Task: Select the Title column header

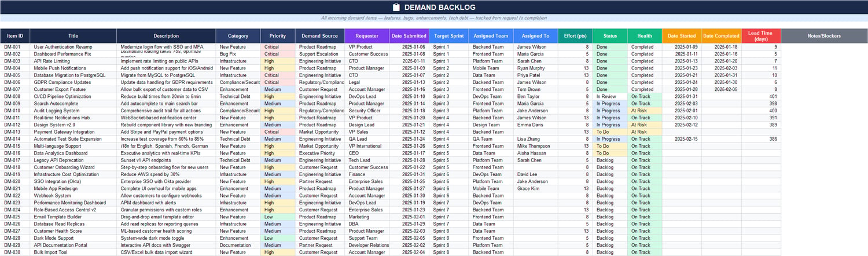Action: click(73, 36)
